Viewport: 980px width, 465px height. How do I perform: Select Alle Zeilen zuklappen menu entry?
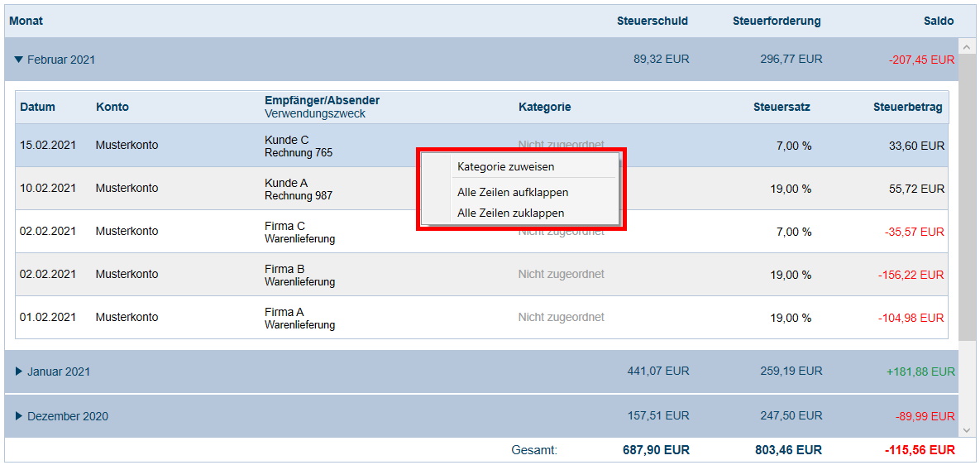coord(511,213)
